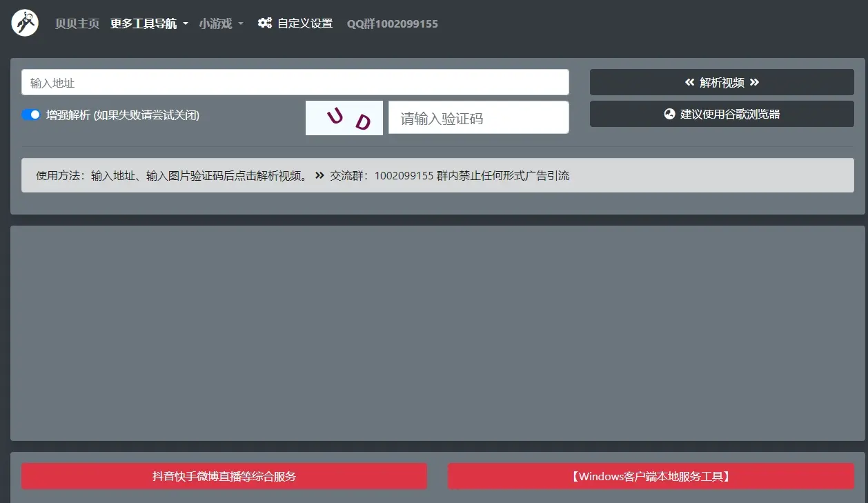The width and height of the screenshot is (868, 503).
Task: Click the double-arrow icon in the usage instructions
Action: pyautogui.click(x=319, y=175)
